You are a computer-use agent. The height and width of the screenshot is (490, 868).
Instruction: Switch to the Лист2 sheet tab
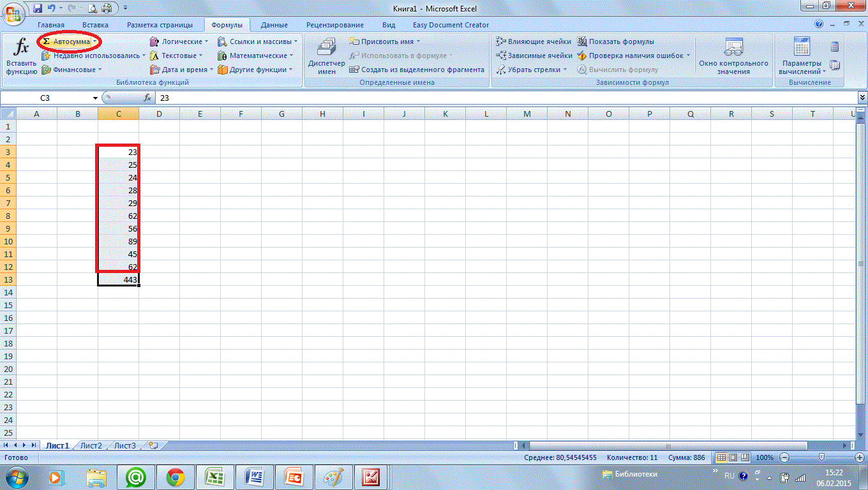91,445
